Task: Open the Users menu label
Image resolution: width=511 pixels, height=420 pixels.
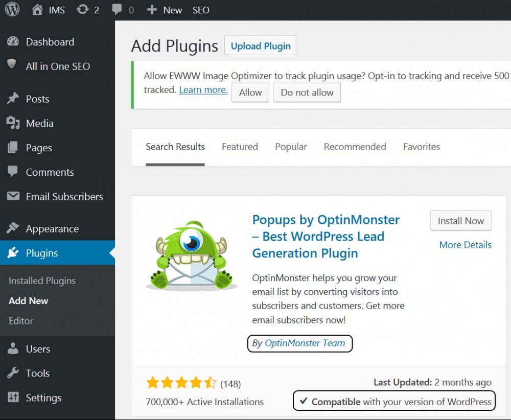Action: pyautogui.click(x=38, y=349)
